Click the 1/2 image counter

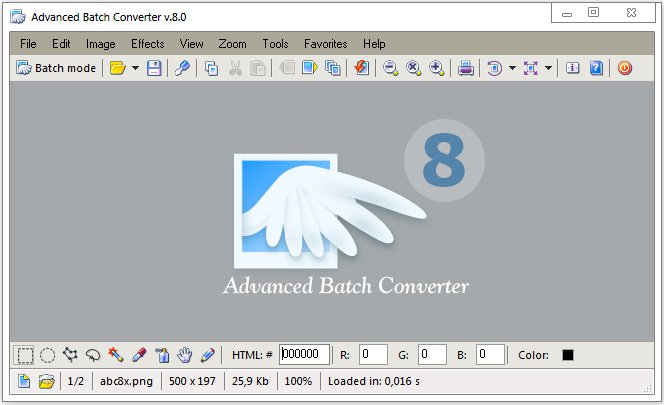tap(76, 381)
